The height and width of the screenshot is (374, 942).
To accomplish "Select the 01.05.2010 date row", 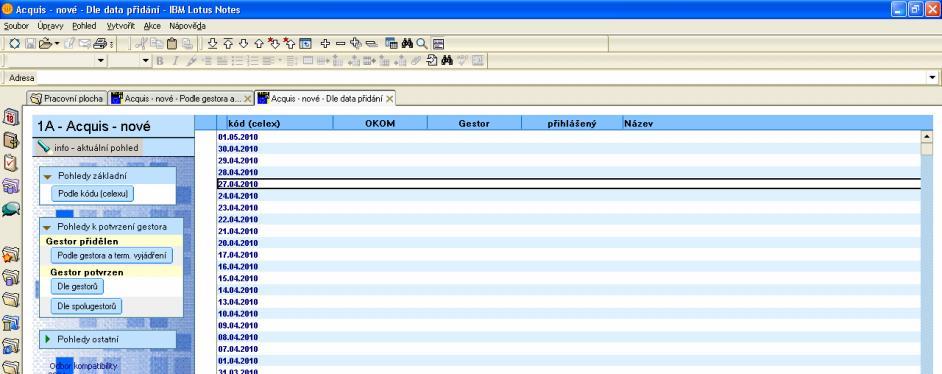I will click(568, 137).
